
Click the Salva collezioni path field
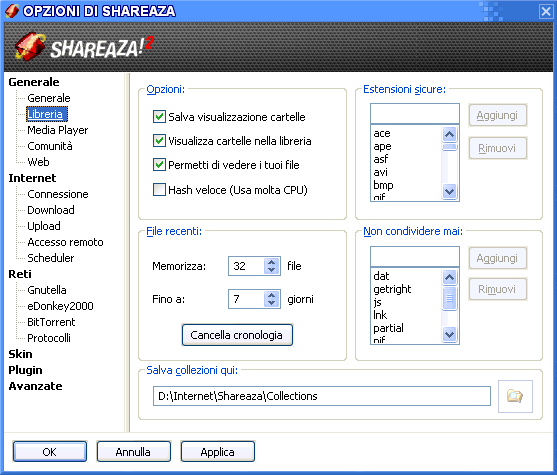[322, 396]
